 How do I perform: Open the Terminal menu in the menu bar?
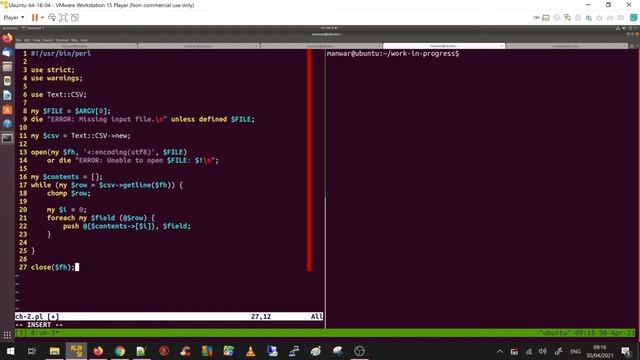click(62, 40)
